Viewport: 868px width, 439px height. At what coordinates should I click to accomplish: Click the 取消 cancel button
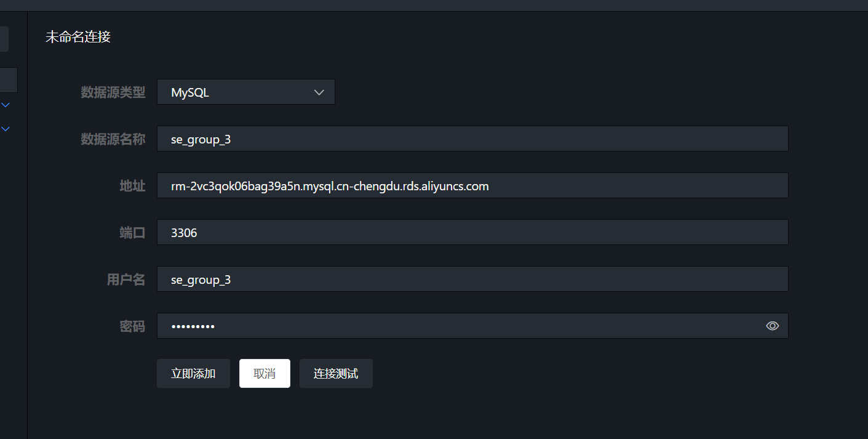pos(265,374)
